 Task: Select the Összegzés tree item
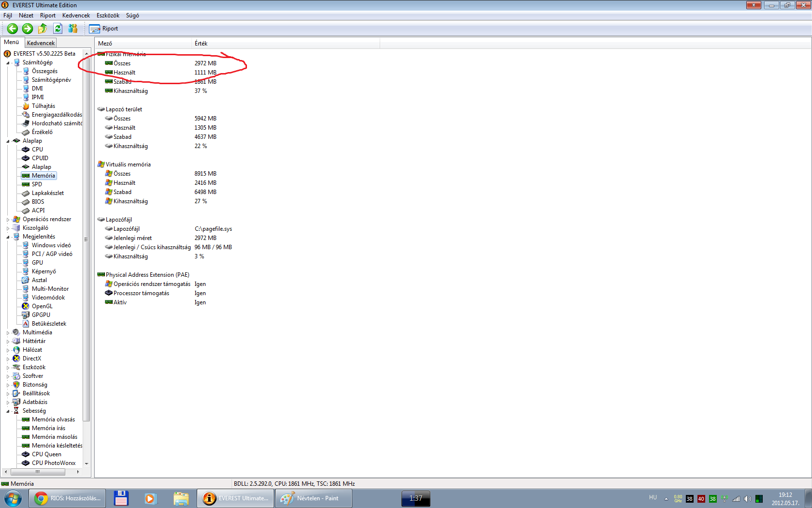point(44,71)
